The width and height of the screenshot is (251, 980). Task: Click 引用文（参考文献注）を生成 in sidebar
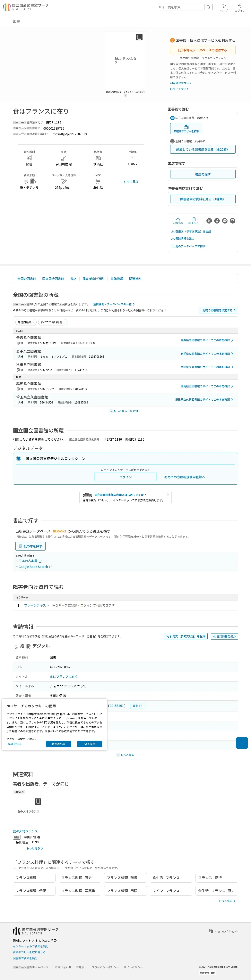point(191,231)
